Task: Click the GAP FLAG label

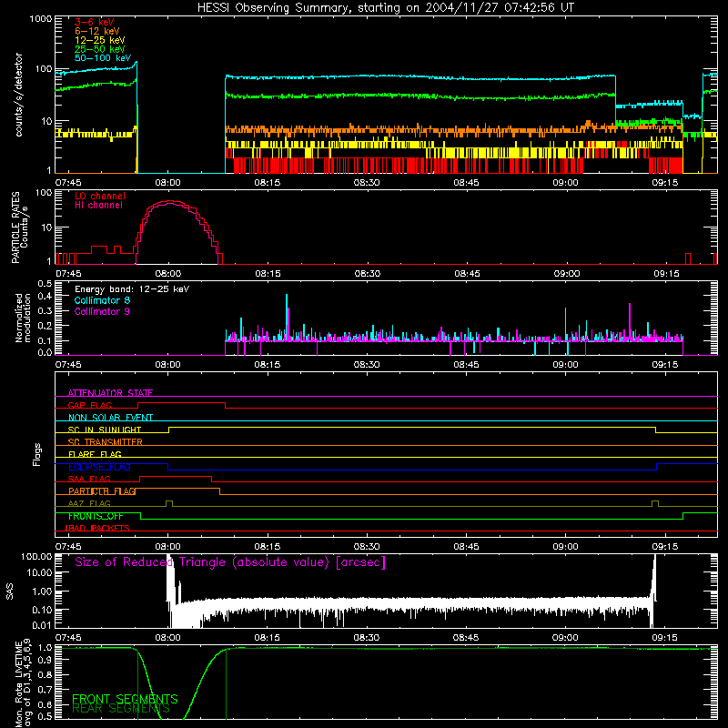Action: 89,405
